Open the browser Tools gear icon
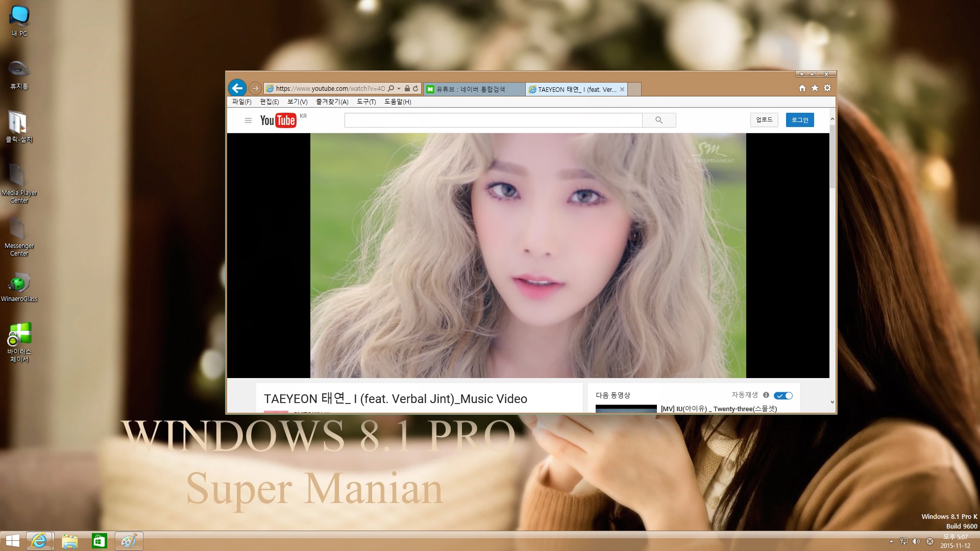Image resolution: width=980 pixels, height=551 pixels. 827,88
